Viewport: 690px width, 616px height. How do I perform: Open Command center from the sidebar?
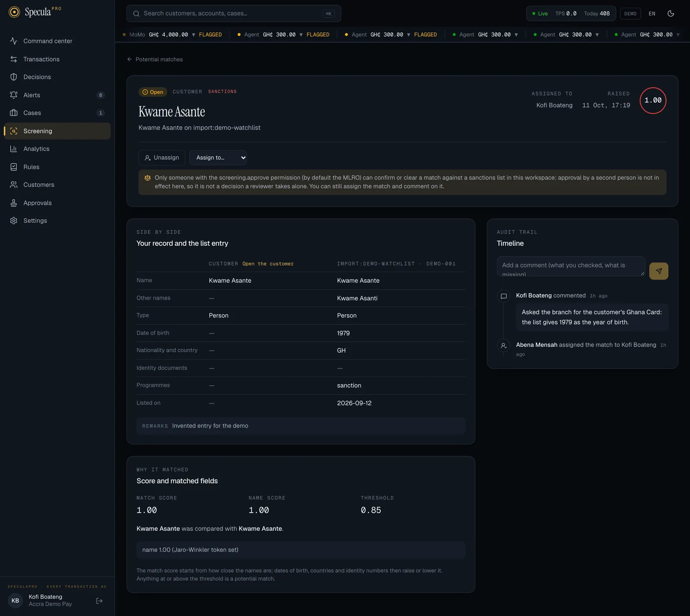pyautogui.click(x=57, y=41)
